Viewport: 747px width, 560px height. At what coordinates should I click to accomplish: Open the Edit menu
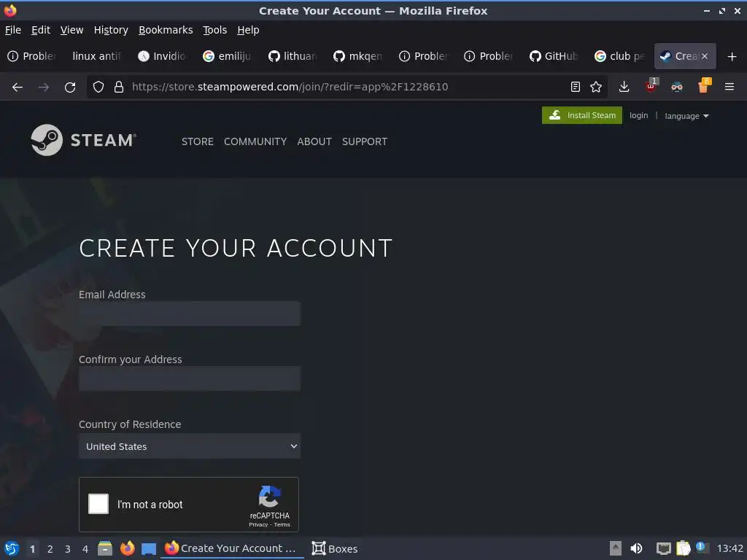(x=41, y=30)
